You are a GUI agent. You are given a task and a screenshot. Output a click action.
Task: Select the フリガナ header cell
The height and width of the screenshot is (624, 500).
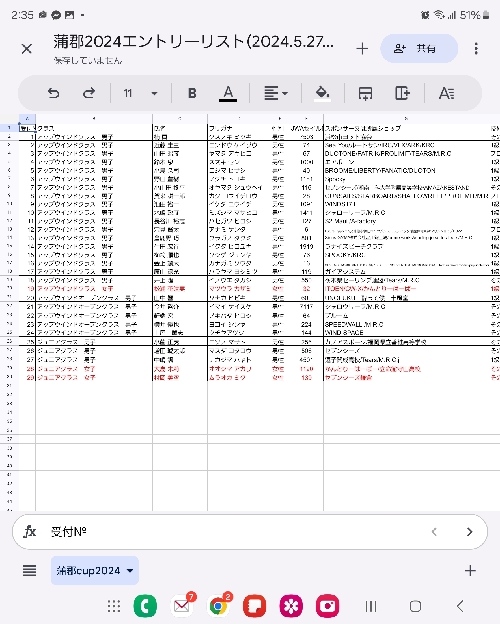(x=238, y=128)
